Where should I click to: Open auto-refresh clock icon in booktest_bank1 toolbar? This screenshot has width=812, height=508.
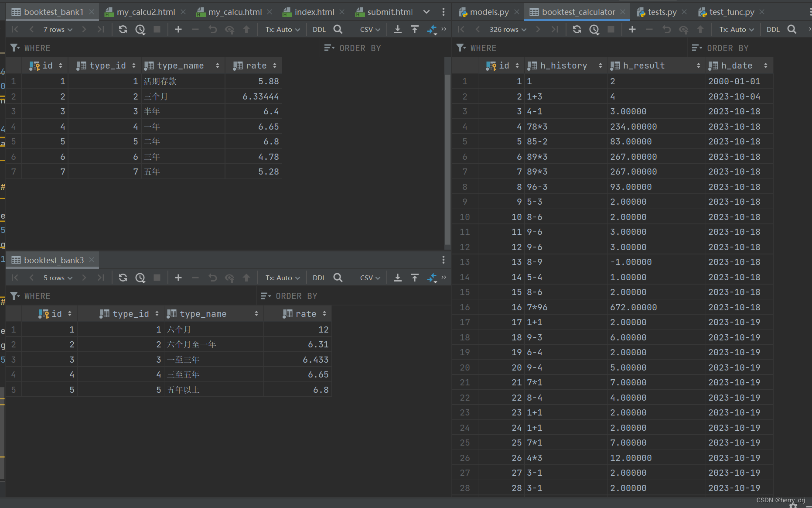[140, 29]
